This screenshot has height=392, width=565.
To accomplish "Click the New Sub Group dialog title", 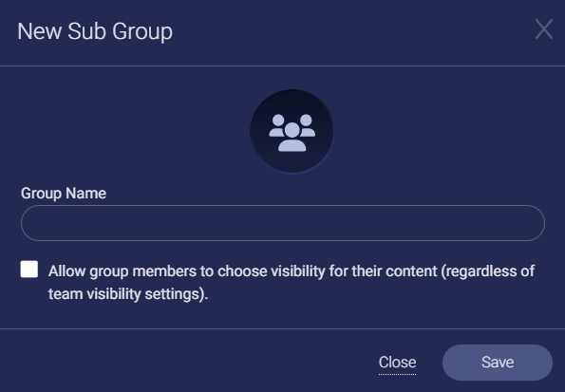I will click(x=95, y=31).
